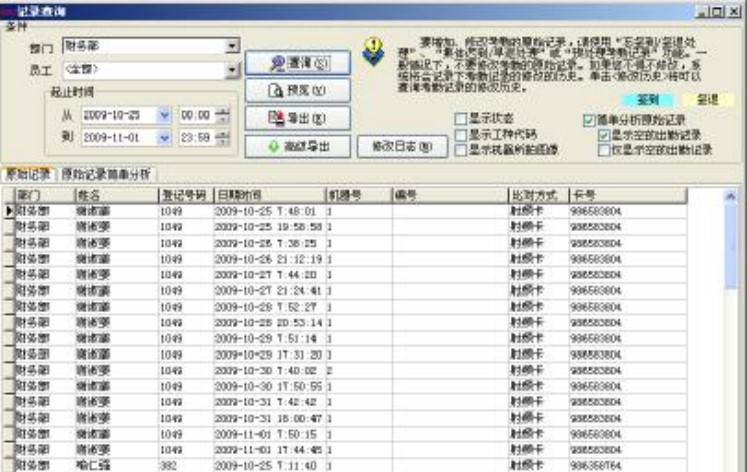Sort by the 日期时间 column header

270,195
